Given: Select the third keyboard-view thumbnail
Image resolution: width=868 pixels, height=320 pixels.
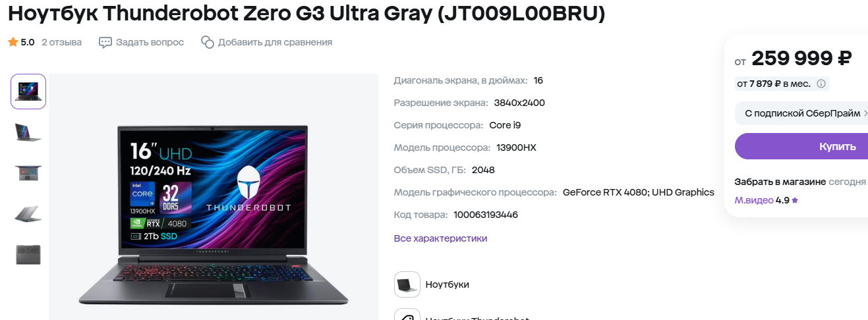Looking at the screenshot, I should coord(28,173).
